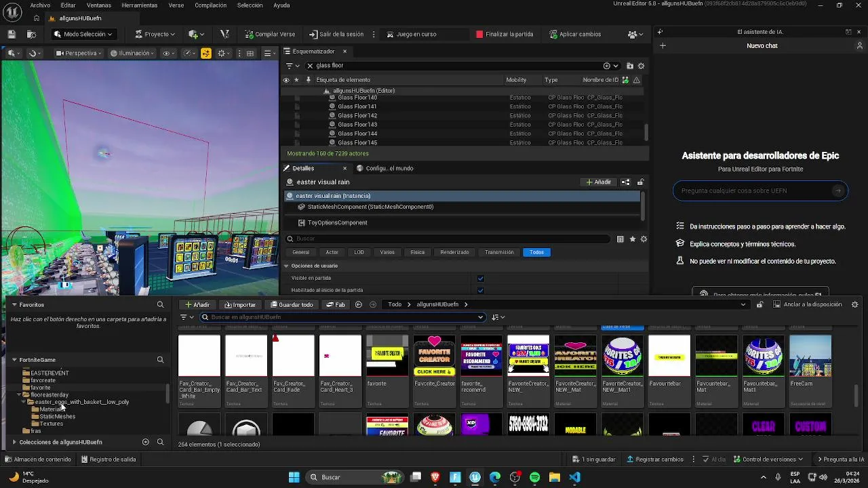Click content browser back history arrow
This screenshot has height=488, width=868.
pos(359,304)
